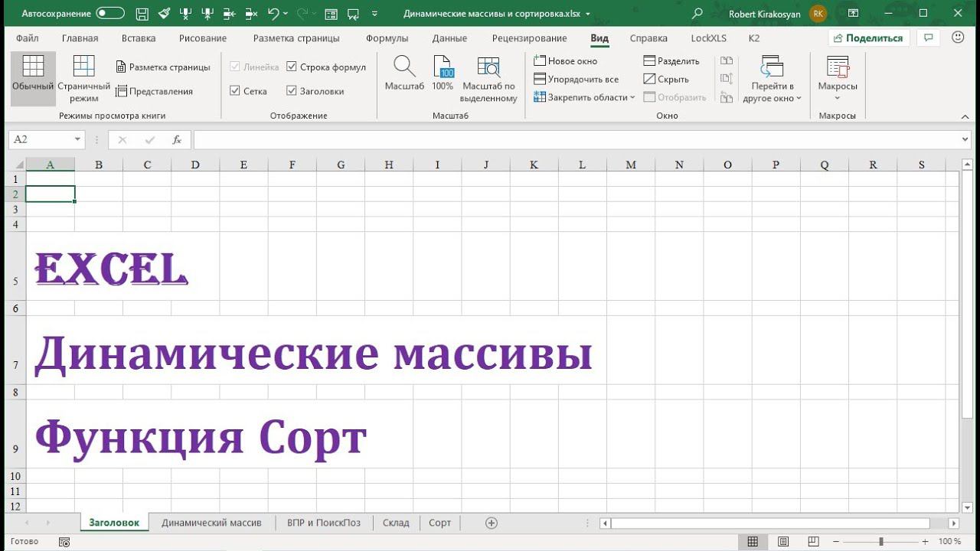
Task: Uncheck the Сетка checkbox
Action: point(235,91)
